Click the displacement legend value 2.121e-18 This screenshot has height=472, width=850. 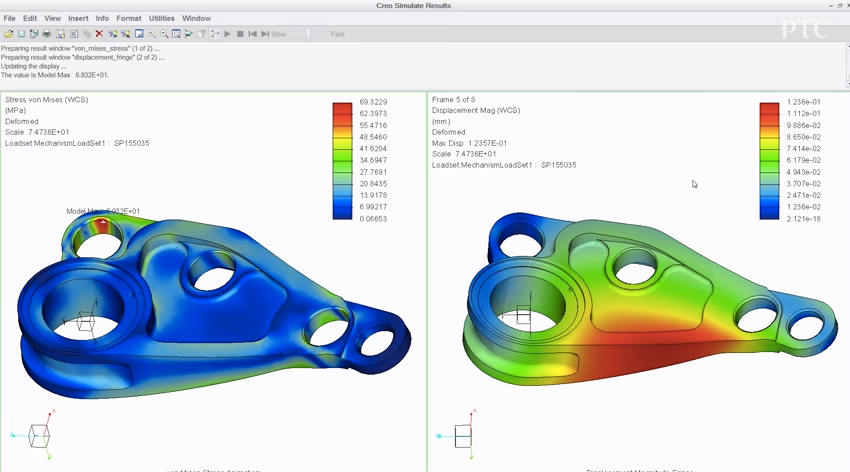803,219
